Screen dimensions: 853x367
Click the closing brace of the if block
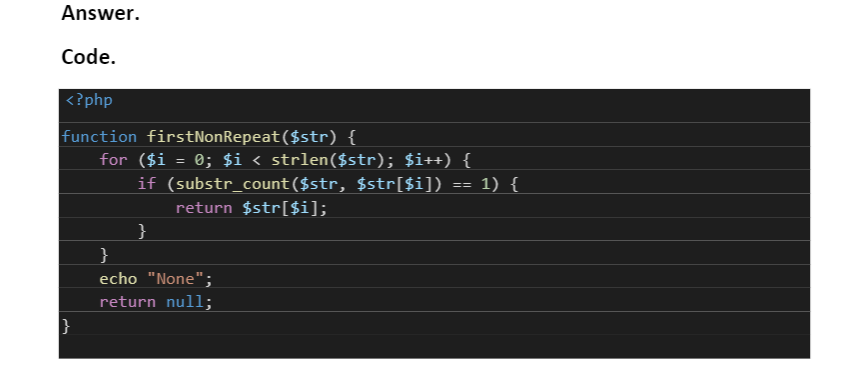click(x=142, y=231)
